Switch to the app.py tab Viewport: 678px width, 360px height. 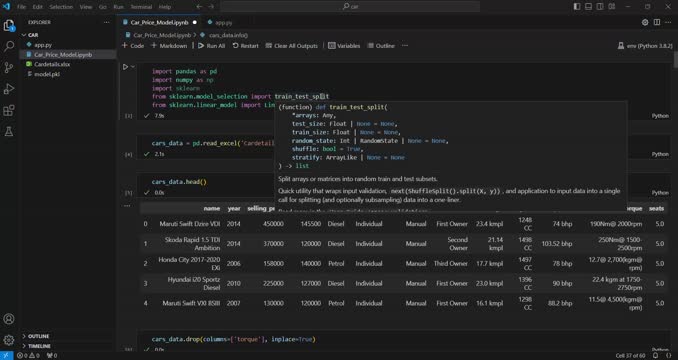click(x=220, y=22)
